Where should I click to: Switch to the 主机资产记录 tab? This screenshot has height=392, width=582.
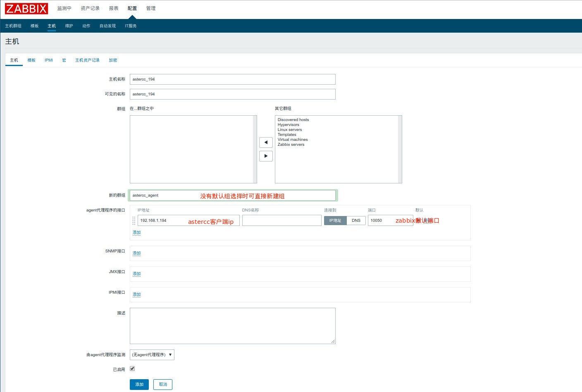point(87,60)
